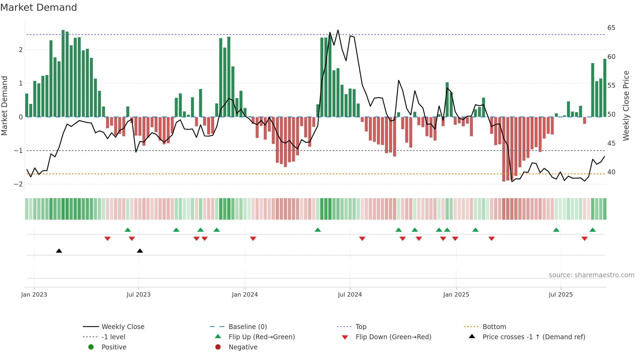Viewport: 644px width, 362px height.
Task: Click black price-cross triangle at Jul 2023
Action: (140, 251)
